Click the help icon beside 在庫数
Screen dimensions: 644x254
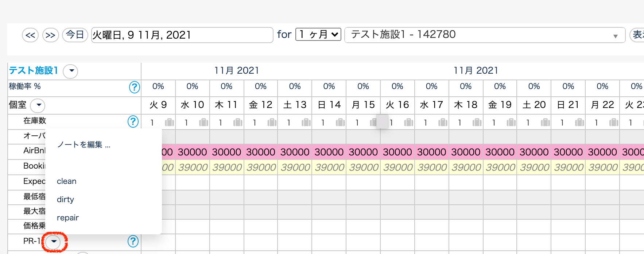133,122
